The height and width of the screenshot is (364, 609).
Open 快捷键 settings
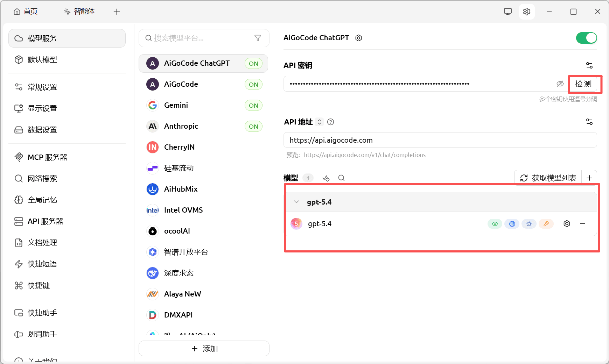(x=67, y=286)
